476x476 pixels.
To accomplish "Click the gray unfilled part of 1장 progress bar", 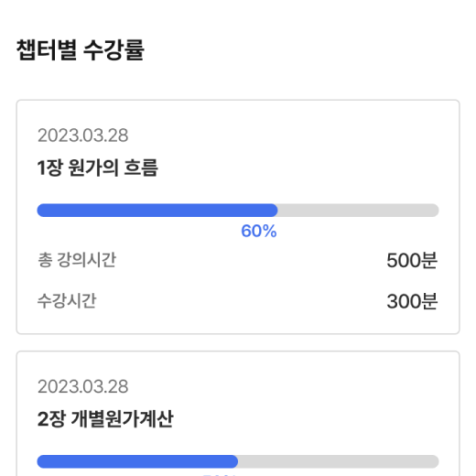I will tap(358, 211).
